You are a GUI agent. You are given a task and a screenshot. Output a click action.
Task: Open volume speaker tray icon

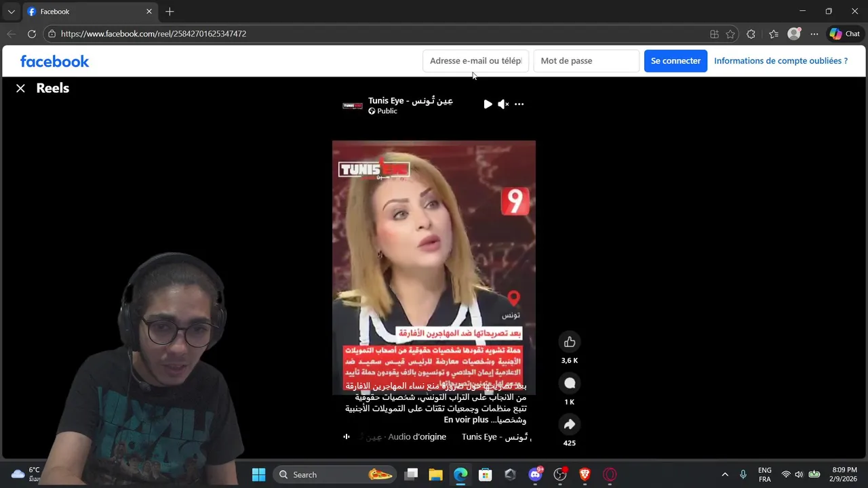(799, 474)
